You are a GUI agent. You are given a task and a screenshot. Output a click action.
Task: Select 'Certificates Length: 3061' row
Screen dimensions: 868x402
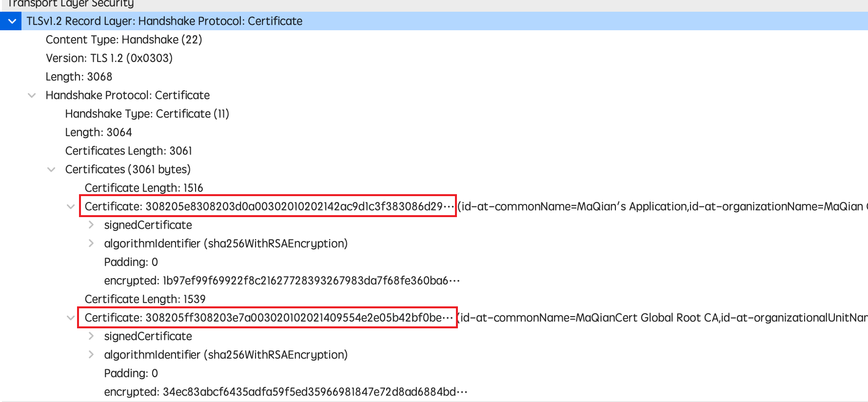point(129,151)
